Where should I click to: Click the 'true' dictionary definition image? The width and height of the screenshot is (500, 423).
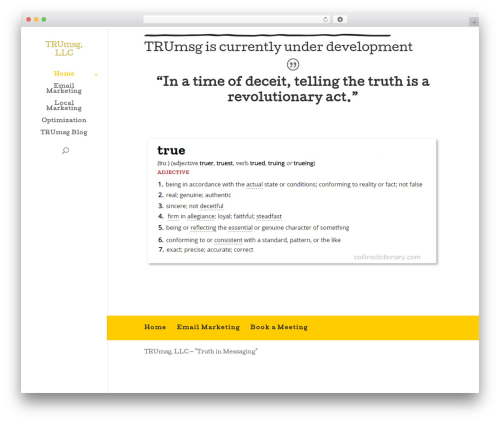click(292, 201)
